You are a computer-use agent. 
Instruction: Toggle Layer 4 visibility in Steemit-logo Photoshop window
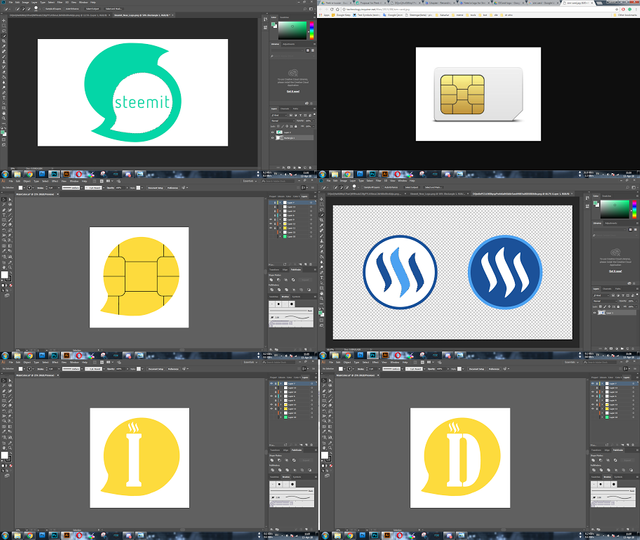273,132
